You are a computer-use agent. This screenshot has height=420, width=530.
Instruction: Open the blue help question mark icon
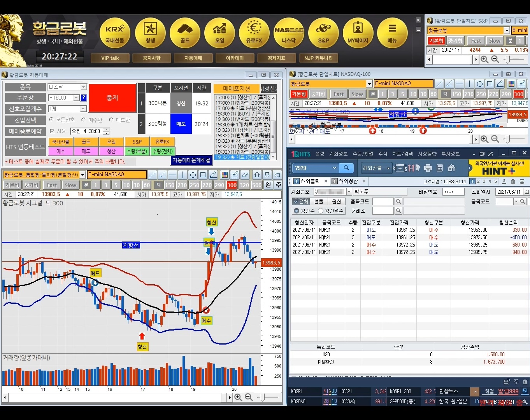[x=83, y=98]
